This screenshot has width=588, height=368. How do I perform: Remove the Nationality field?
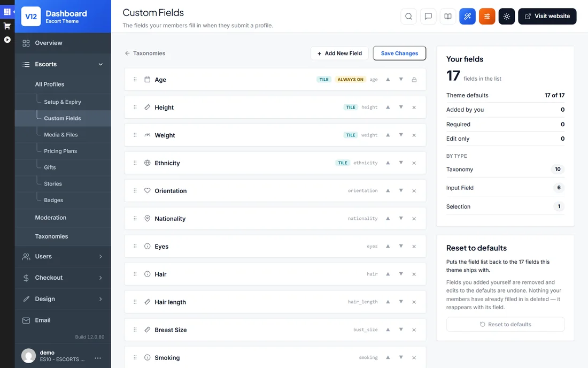[x=414, y=218]
